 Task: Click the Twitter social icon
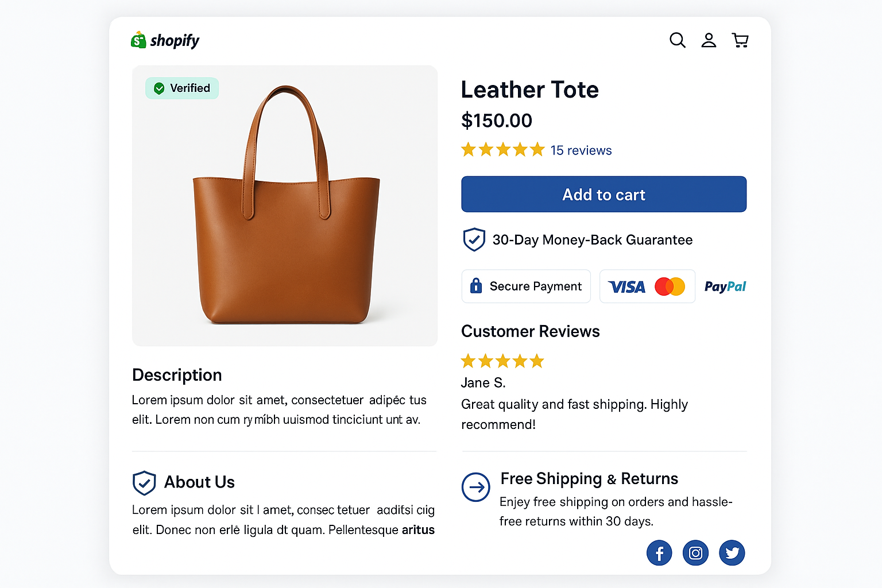click(x=732, y=553)
